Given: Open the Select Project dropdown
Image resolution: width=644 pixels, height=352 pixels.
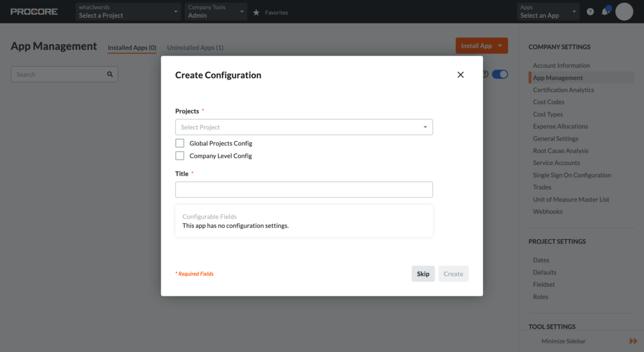Looking at the screenshot, I should tap(304, 127).
